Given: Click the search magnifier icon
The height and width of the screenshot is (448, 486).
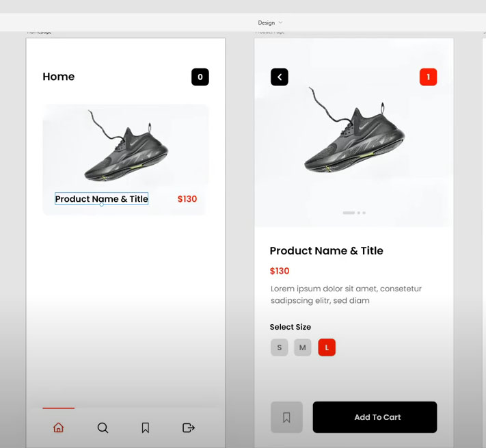Looking at the screenshot, I should coord(103,427).
